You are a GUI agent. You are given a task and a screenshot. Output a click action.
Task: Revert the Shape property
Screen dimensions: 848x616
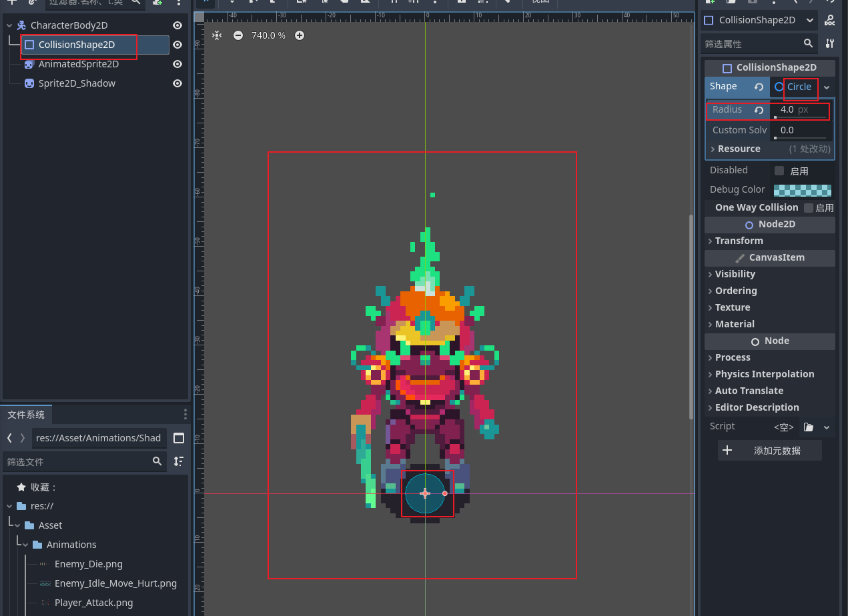pyautogui.click(x=759, y=87)
